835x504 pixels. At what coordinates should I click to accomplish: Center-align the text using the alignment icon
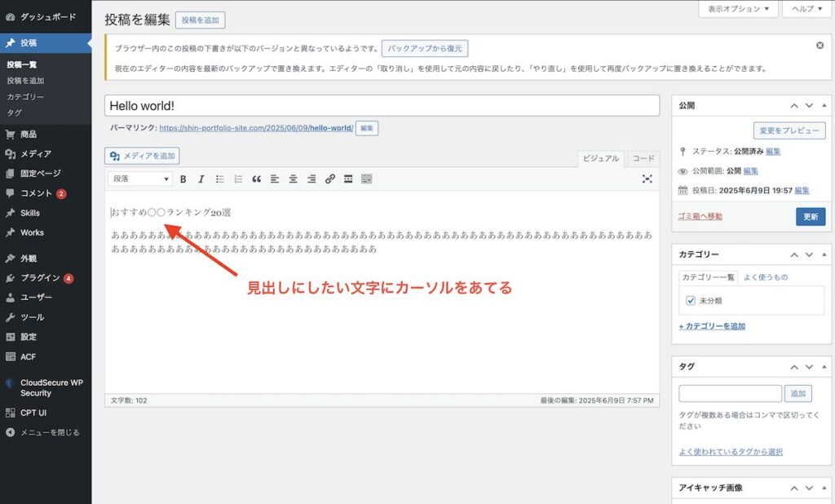pos(294,179)
